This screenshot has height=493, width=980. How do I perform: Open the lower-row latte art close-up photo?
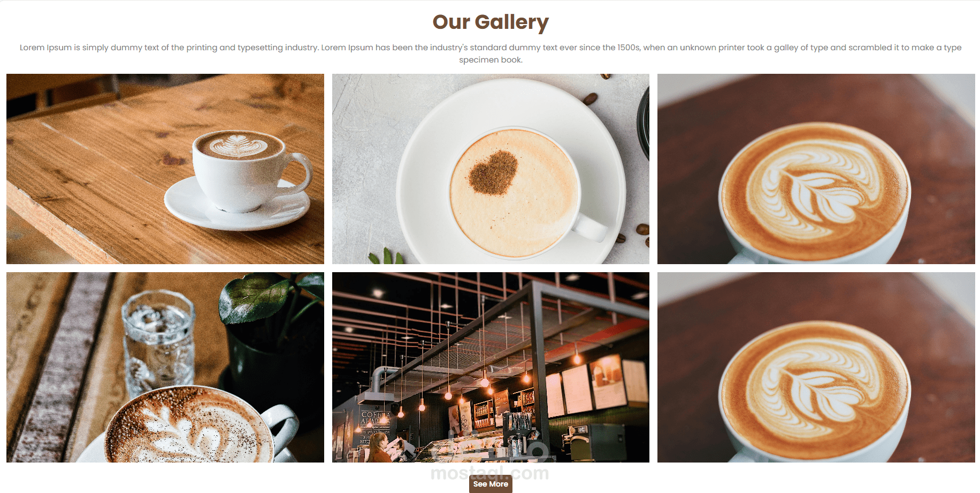[x=816, y=367]
